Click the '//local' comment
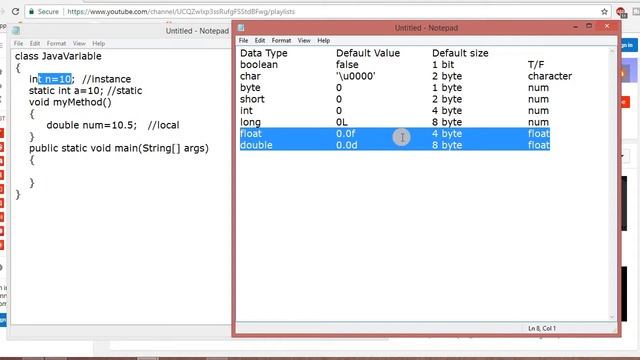 click(x=163, y=125)
